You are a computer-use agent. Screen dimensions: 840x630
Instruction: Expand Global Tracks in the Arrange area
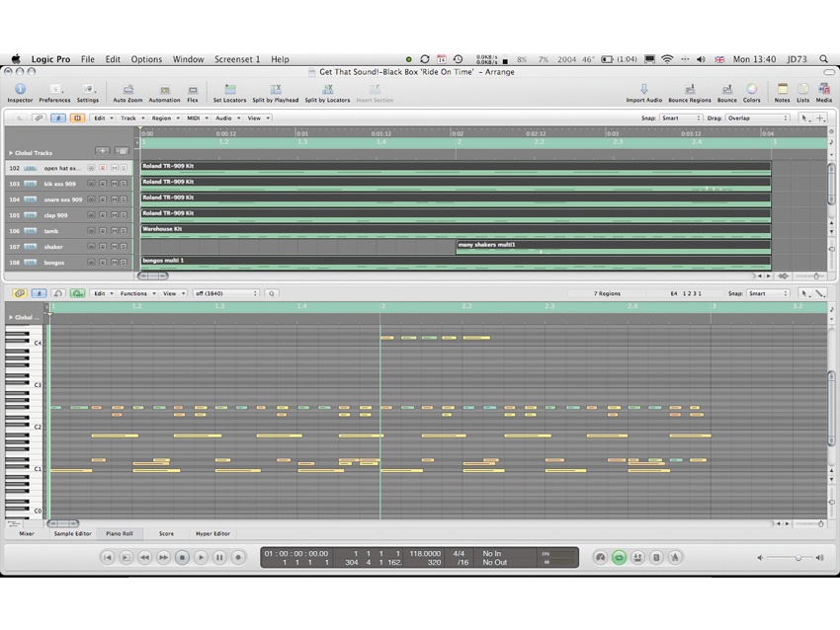(11, 153)
